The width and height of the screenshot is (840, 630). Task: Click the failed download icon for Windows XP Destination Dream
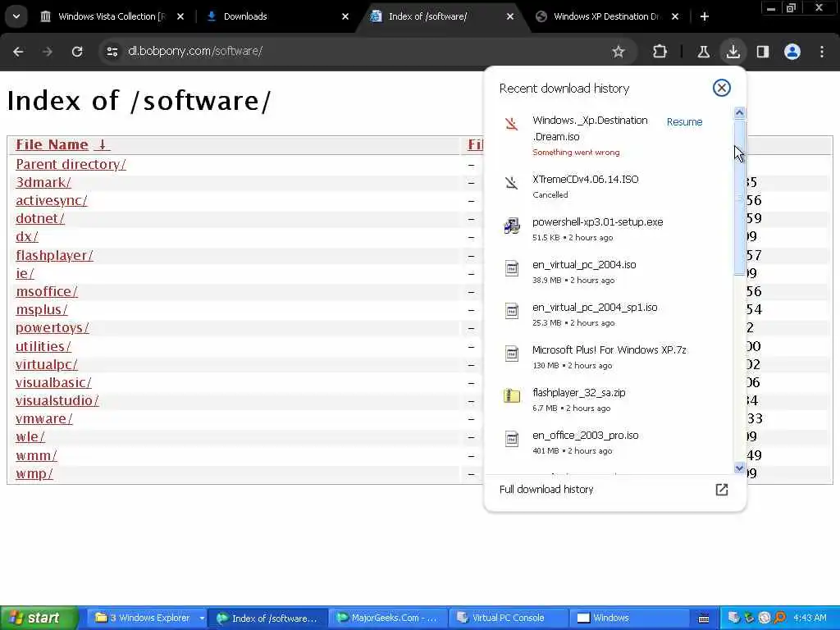point(512,124)
